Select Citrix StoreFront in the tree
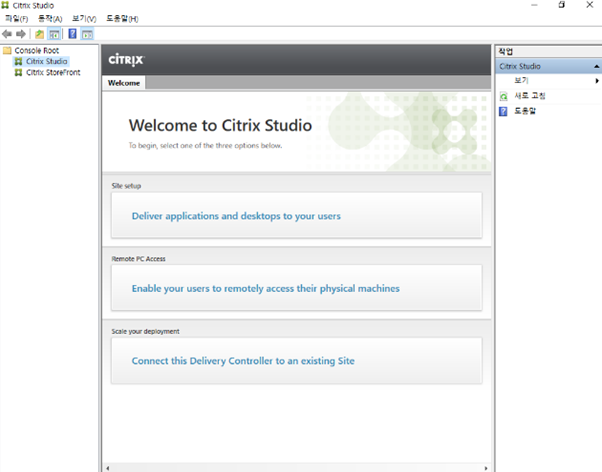This screenshot has height=472, width=602. coord(53,73)
